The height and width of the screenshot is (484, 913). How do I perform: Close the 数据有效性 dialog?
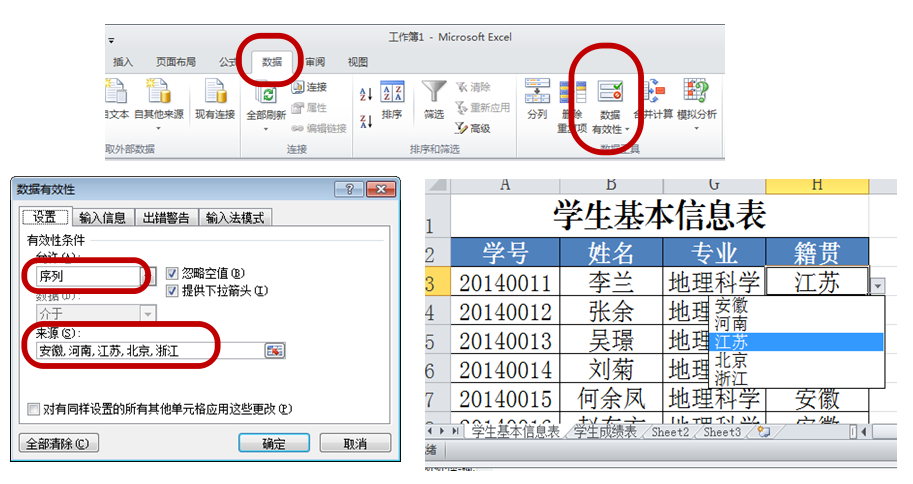pos(381,189)
